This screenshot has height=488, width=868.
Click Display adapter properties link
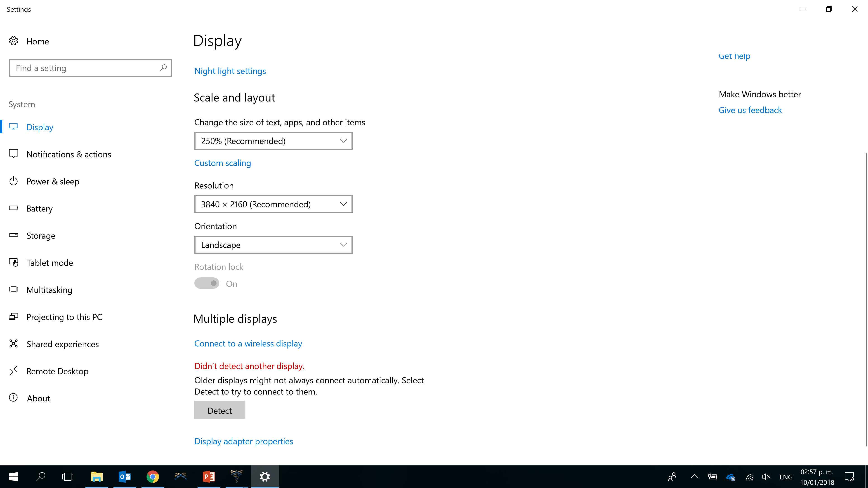pos(243,441)
